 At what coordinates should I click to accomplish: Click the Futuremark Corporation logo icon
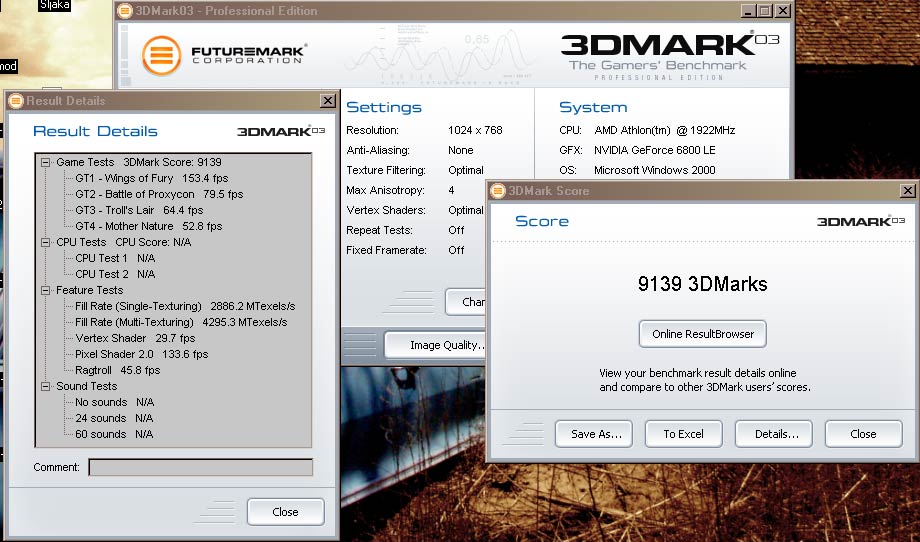162,56
